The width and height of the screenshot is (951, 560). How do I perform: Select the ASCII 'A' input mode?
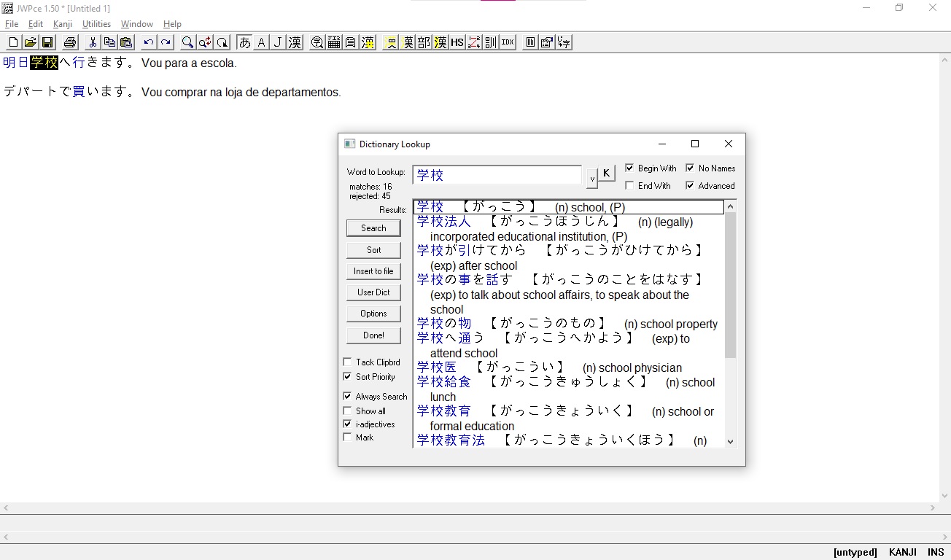(x=261, y=42)
